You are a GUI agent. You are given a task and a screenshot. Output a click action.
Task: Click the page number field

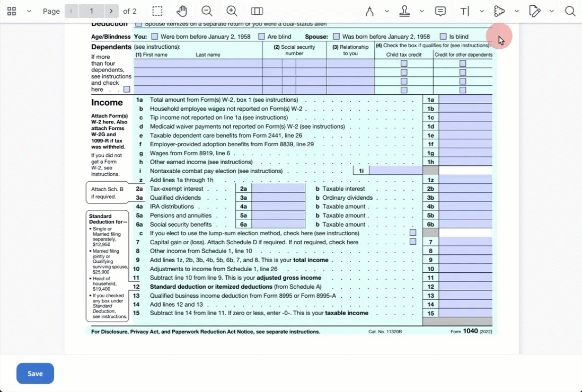click(91, 11)
